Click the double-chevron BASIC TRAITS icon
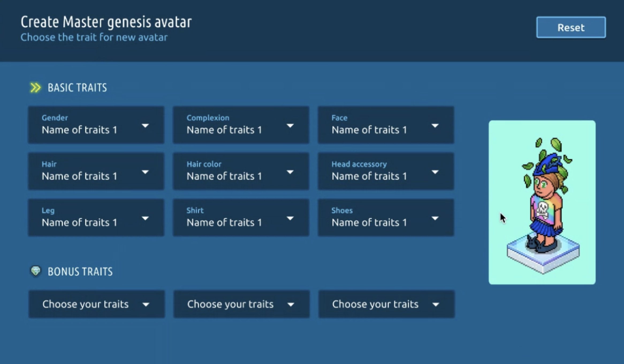Image resolution: width=624 pixels, height=364 pixels. pos(36,87)
